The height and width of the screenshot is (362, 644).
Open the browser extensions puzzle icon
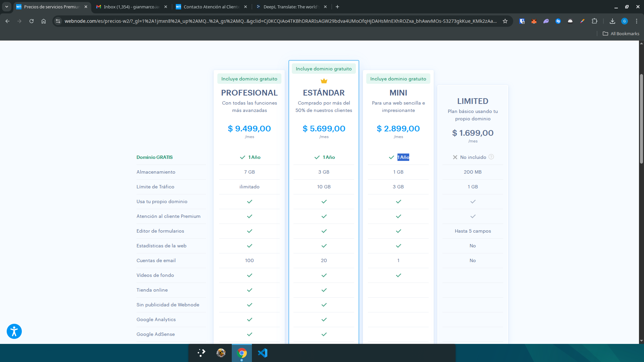click(594, 21)
